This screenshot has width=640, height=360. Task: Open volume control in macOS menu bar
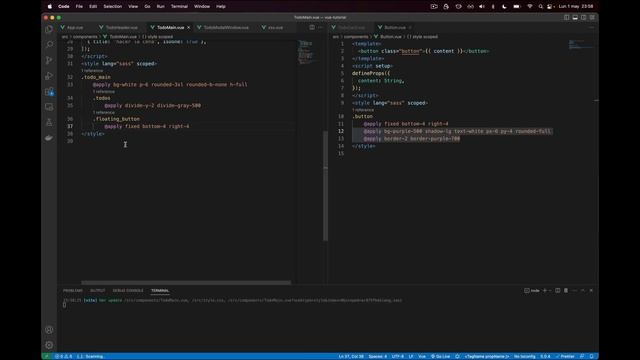point(482,7)
